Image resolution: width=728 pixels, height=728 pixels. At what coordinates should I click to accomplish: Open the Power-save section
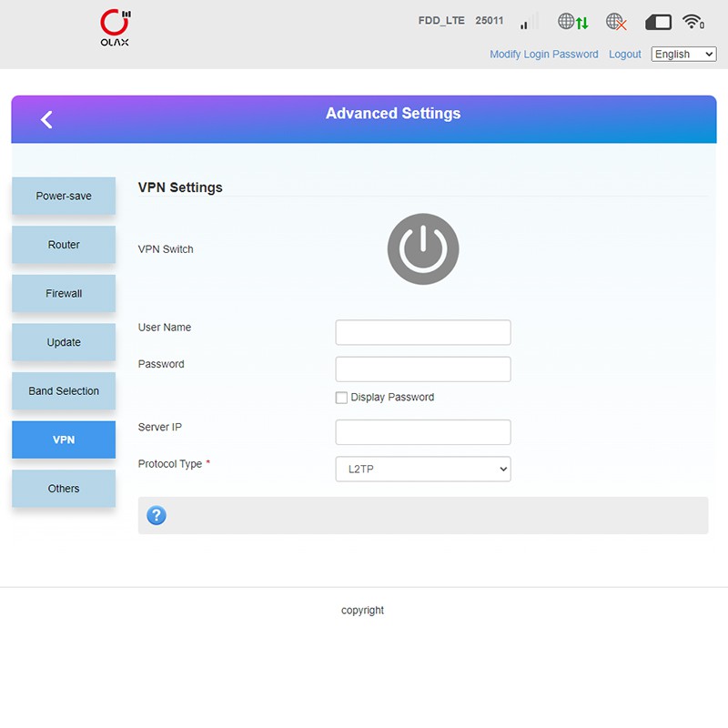pos(64,197)
